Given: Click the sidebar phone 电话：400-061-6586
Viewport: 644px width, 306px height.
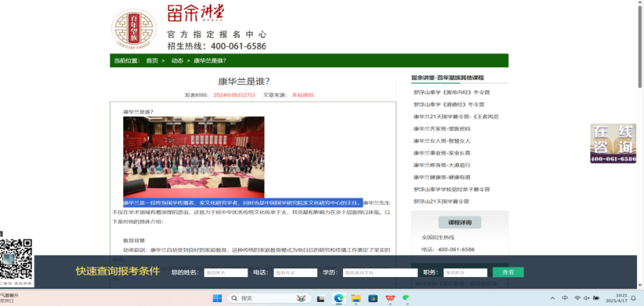Looking at the screenshot, I should 448,250.
